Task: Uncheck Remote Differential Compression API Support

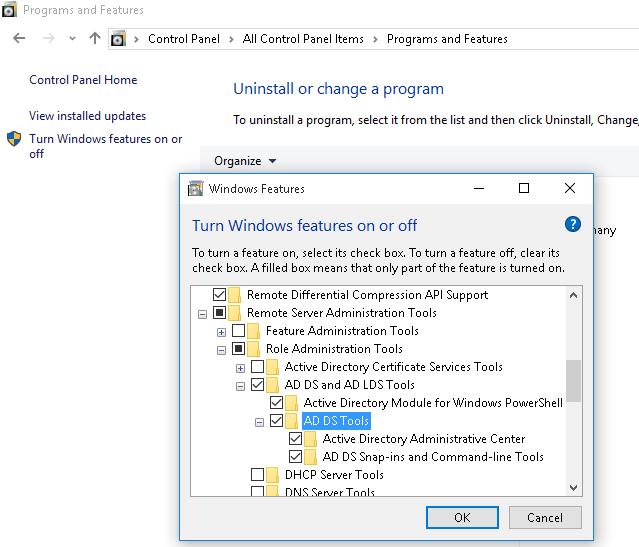Action: [x=219, y=294]
